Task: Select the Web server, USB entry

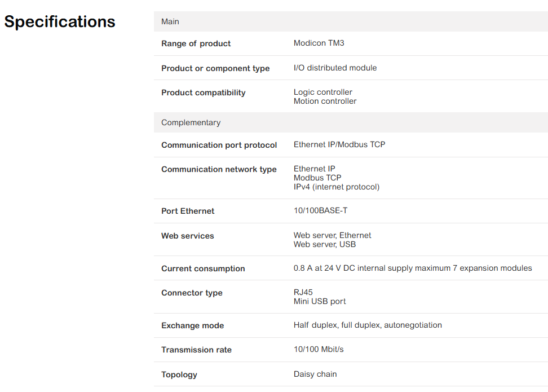Action: 324,244
